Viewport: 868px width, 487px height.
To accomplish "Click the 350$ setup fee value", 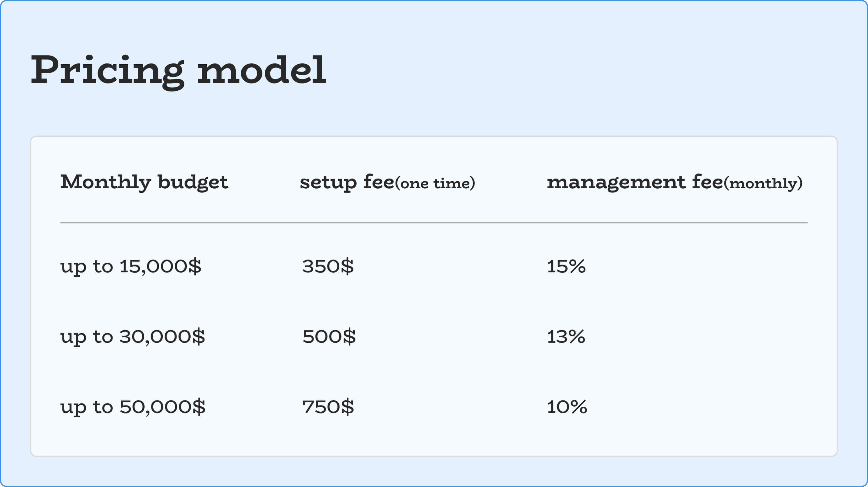I will coord(328,266).
